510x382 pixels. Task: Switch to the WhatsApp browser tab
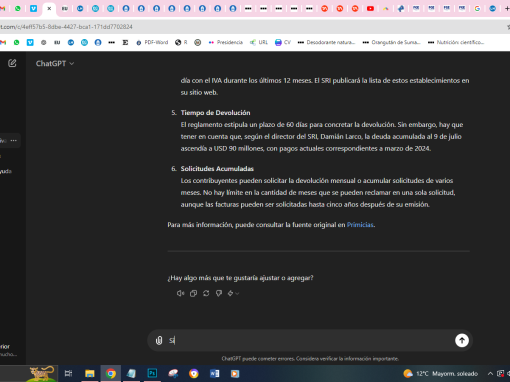click(x=18, y=9)
